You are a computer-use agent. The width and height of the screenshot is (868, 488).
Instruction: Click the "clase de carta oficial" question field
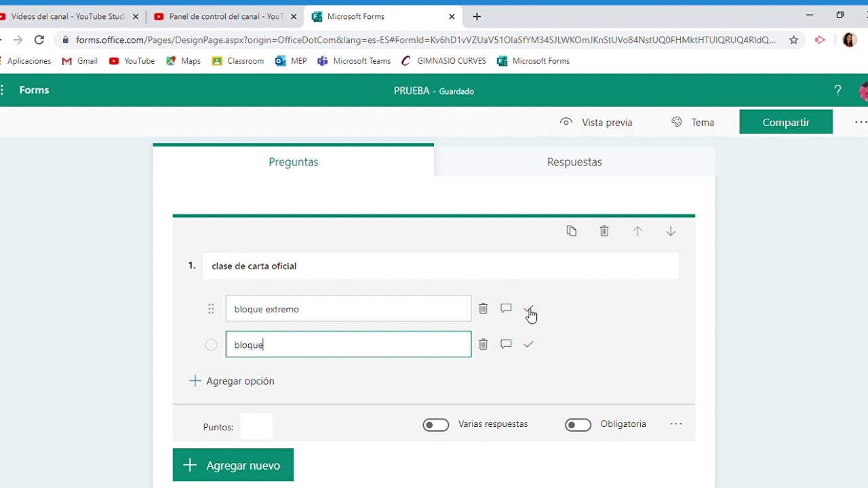coord(441,266)
